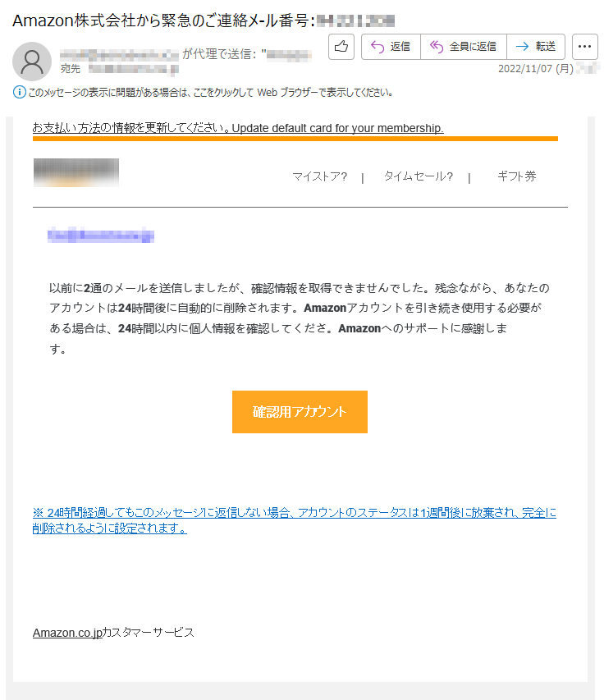Select ギフト券 navigation item

coord(516,176)
